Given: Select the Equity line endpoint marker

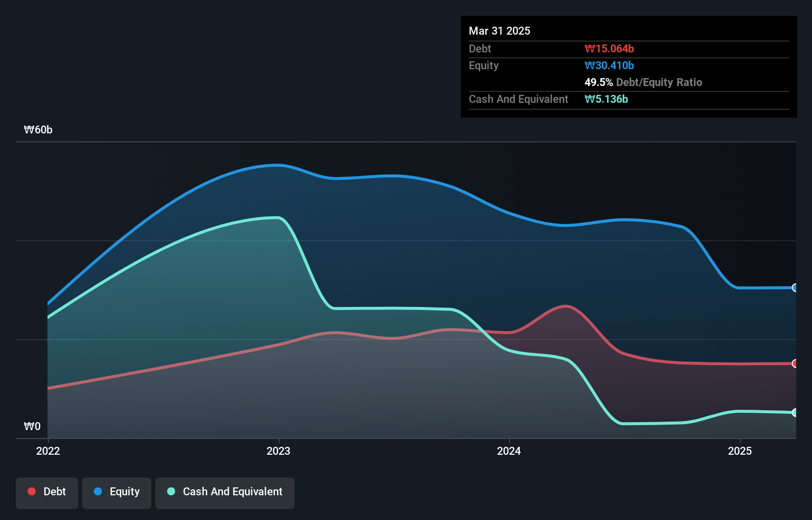Looking at the screenshot, I should (795, 287).
